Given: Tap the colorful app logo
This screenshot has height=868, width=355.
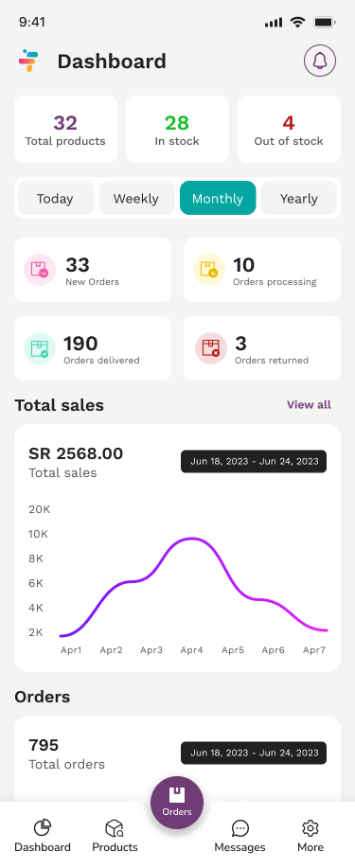Looking at the screenshot, I should click(28, 61).
